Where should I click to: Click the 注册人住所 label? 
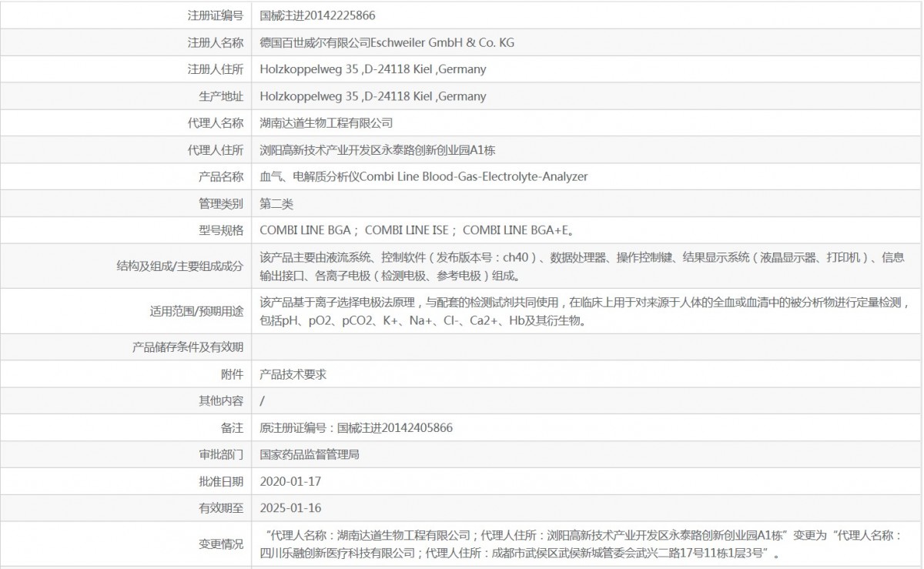(216, 69)
